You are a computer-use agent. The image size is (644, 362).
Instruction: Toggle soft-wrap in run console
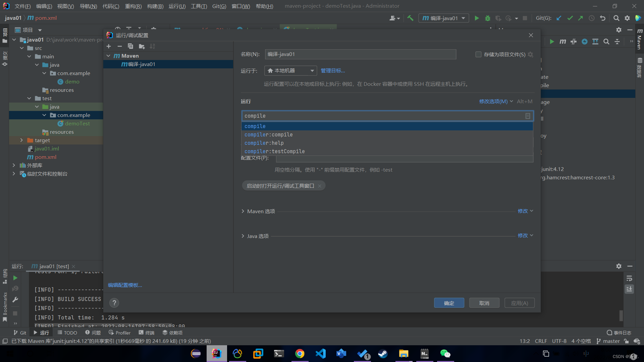click(629, 279)
